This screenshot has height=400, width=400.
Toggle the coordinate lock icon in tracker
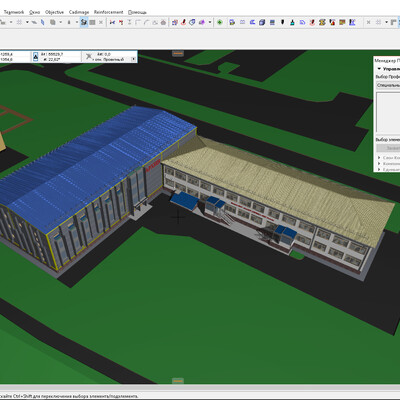[36, 57]
